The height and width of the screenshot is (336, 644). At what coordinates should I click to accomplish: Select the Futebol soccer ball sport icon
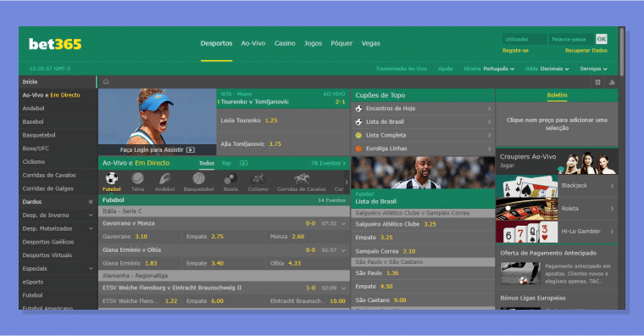click(112, 178)
